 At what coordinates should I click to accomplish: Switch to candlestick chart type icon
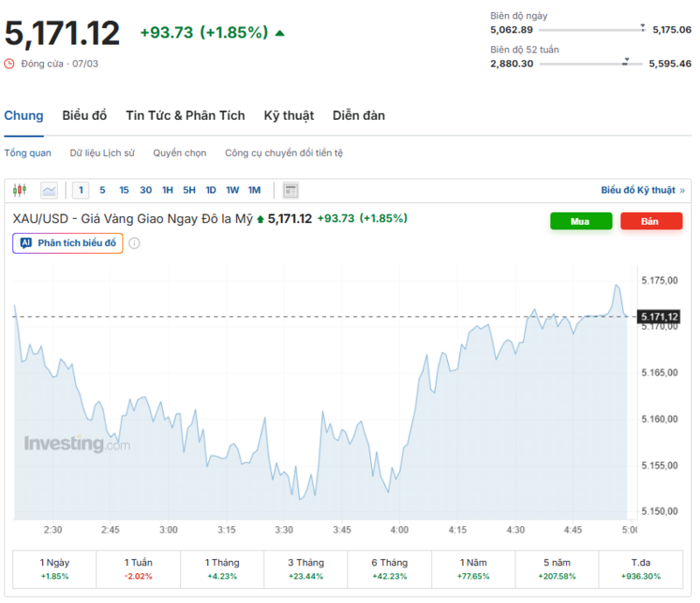tap(20, 190)
